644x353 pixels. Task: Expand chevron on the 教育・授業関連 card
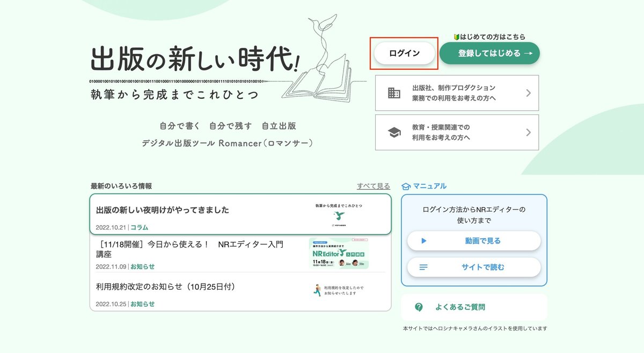[x=528, y=132]
